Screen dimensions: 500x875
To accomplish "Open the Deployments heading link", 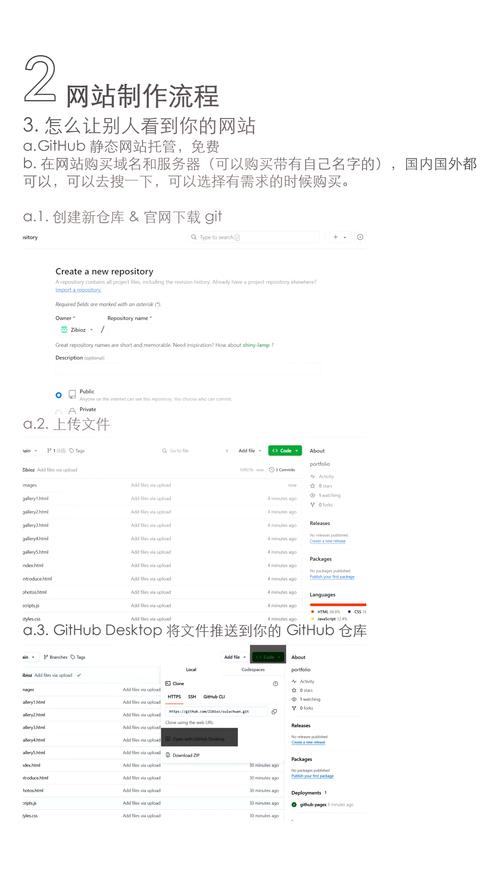I will pyautogui.click(x=306, y=792).
